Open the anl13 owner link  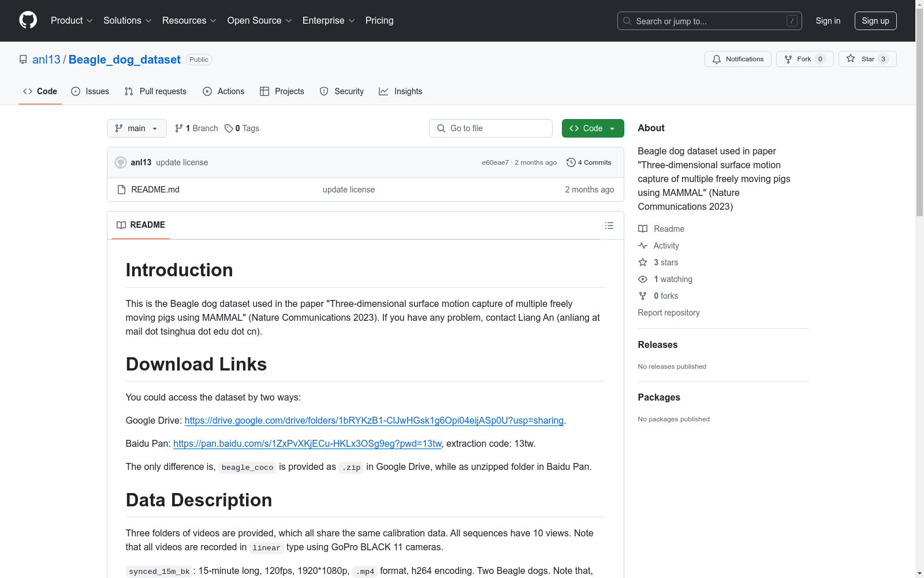tap(46, 60)
